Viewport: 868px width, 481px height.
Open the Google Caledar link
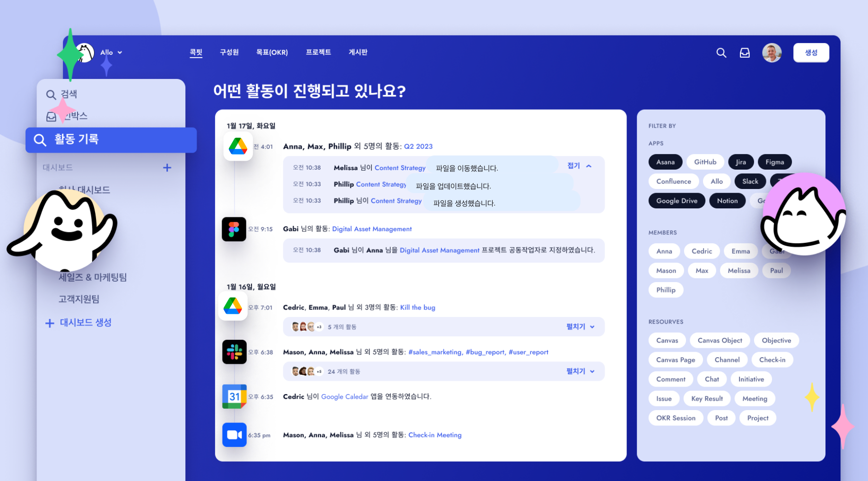(x=345, y=397)
